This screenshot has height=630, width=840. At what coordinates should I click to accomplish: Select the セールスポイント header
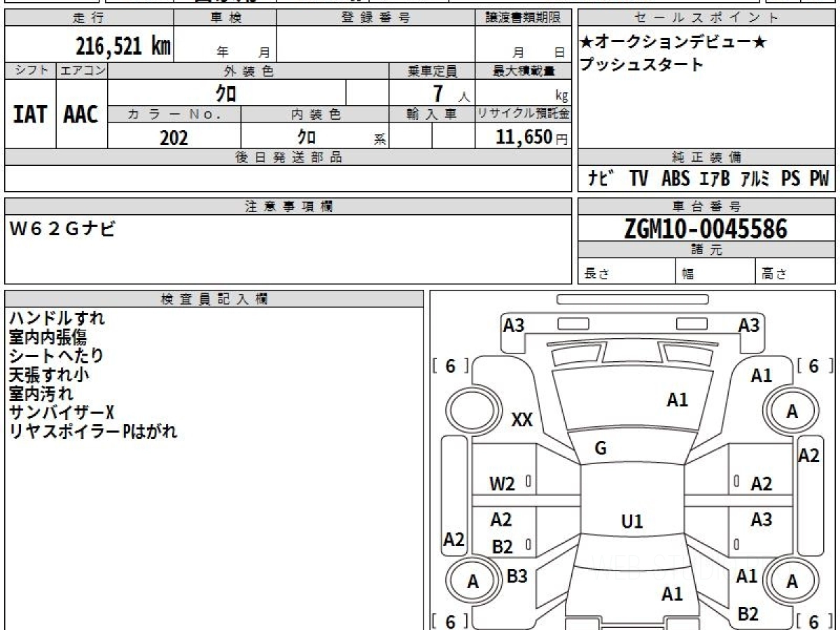tap(706, 18)
